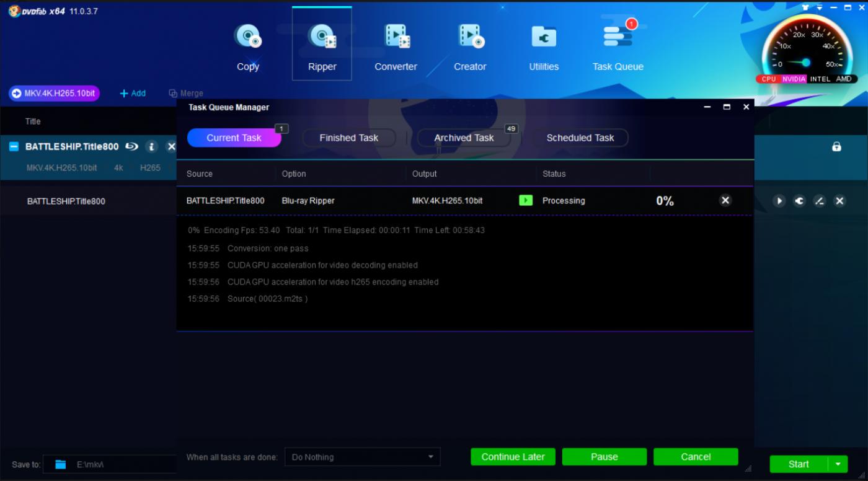Switch to the Finished Task tab
The image size is (868, 481).
[348, 138]
